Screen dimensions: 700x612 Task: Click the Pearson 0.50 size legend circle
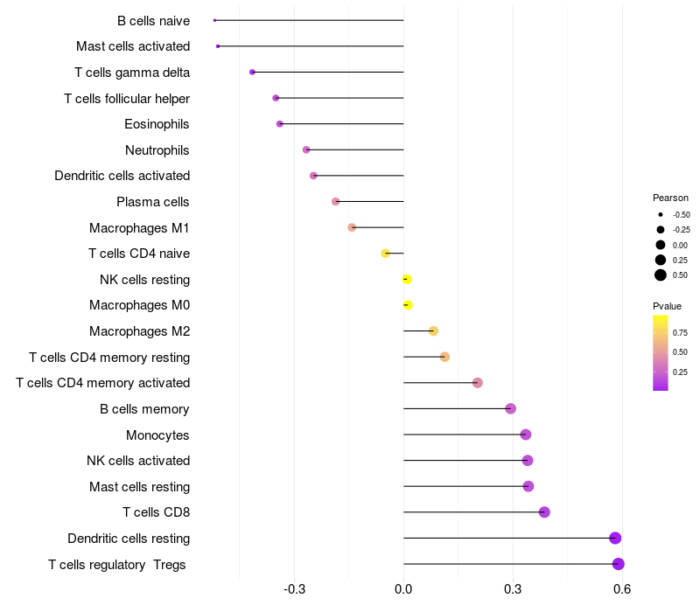point(661,275)
